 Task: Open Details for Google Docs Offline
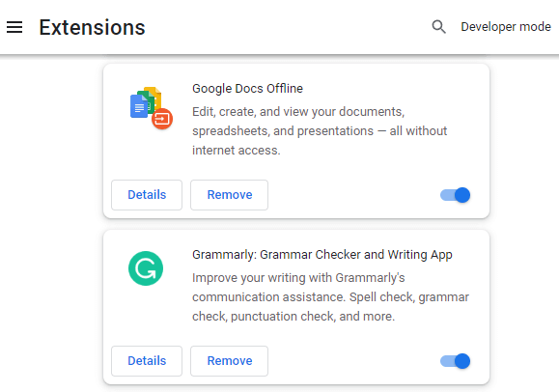[147, 195]
